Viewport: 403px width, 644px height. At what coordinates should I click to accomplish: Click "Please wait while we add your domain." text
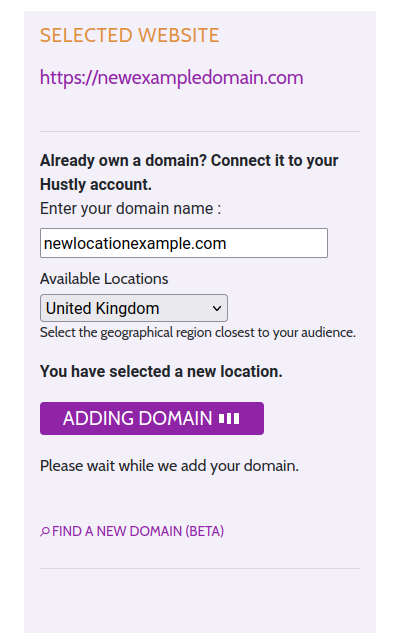click(x=169, y=466)
